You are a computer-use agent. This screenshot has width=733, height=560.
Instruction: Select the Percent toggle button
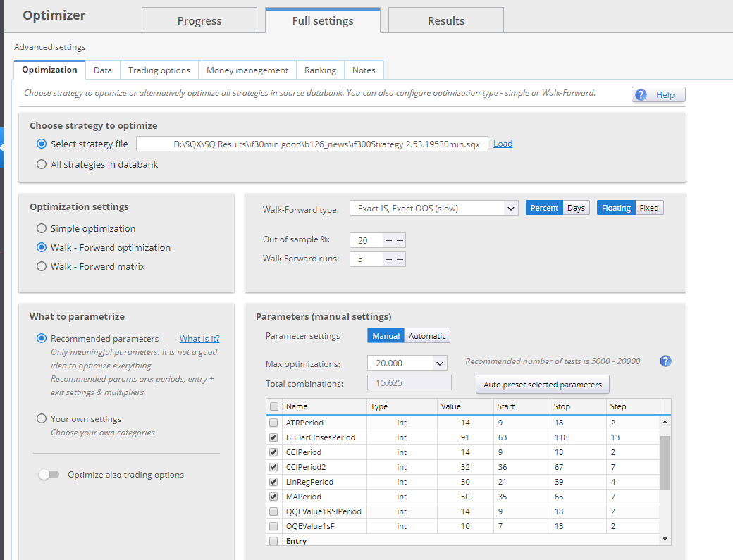point(544,208)
